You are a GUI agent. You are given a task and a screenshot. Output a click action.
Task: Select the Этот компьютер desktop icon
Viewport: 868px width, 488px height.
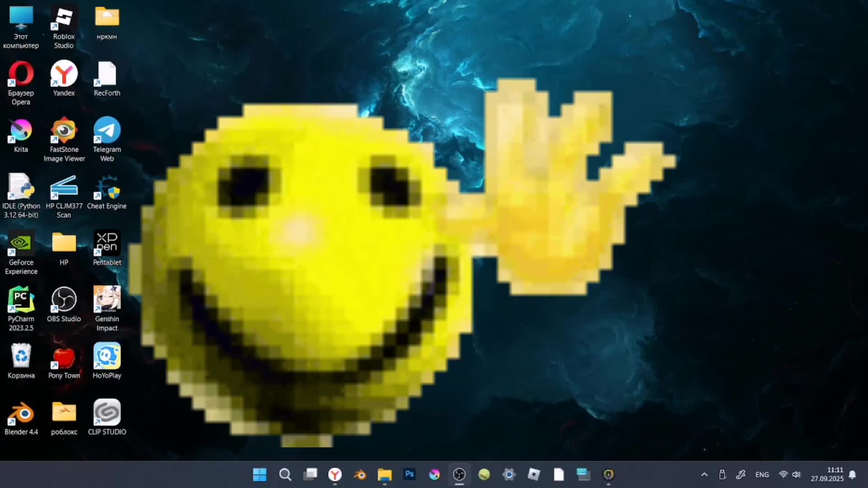click(21, 27)
